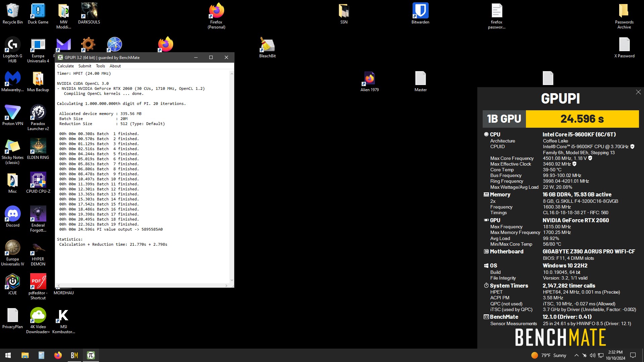Open the firefox passwords text file

pos(497,16)
